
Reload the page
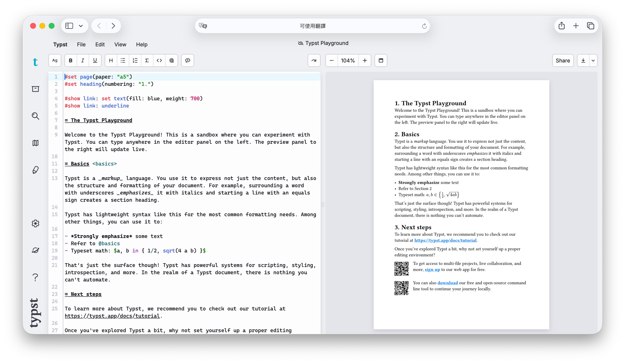pos(424,26)
